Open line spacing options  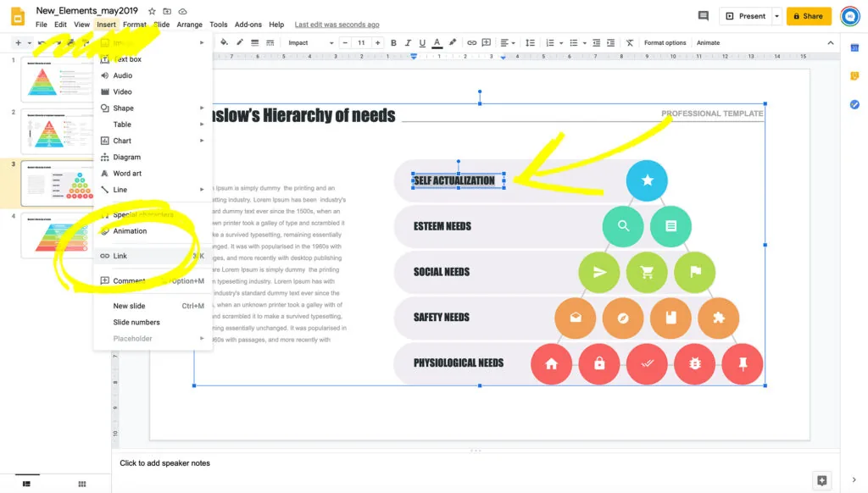point(530,42)
